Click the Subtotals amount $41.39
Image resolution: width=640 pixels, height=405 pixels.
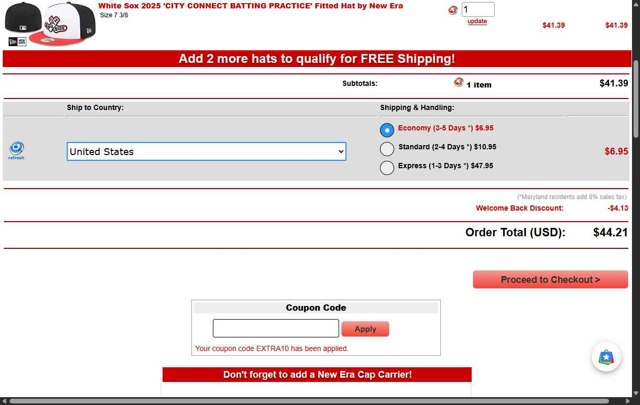point(613,83)
